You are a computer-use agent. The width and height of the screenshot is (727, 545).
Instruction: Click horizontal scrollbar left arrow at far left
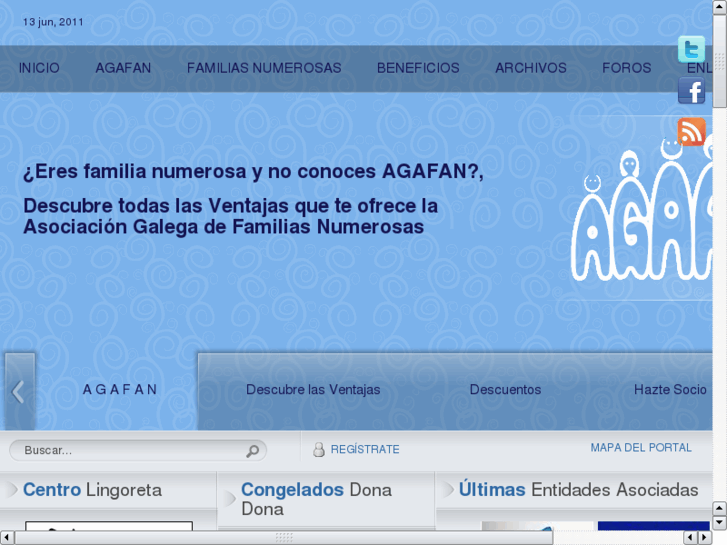(x=6, y=538)
